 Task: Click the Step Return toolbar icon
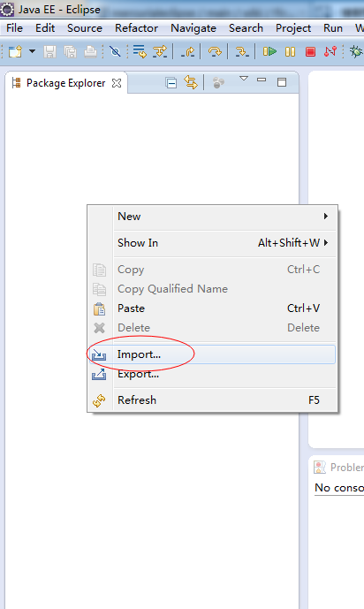pyautogui.click(x=188, y=51)
